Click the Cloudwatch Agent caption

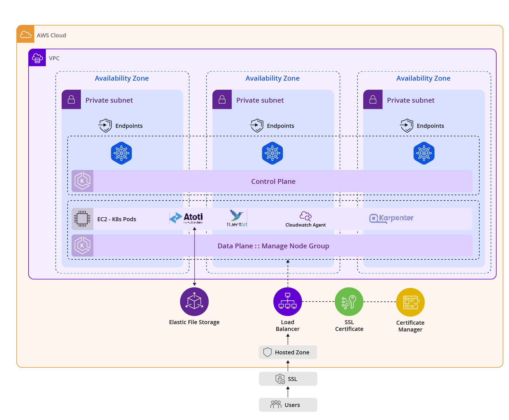tap(305, 225)
